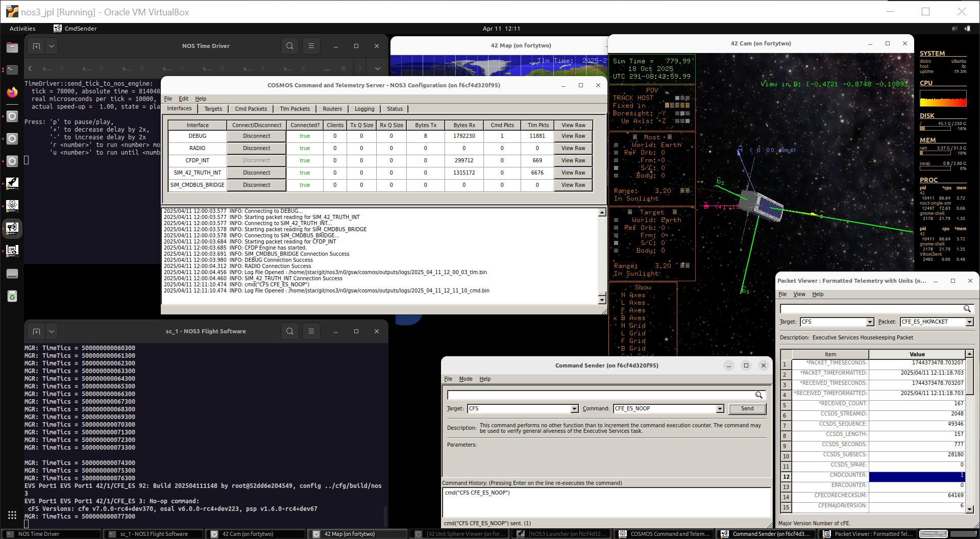980x539 pixels.
Task: Switch to Cmd Packets tab
Action: tap(251, 109)
